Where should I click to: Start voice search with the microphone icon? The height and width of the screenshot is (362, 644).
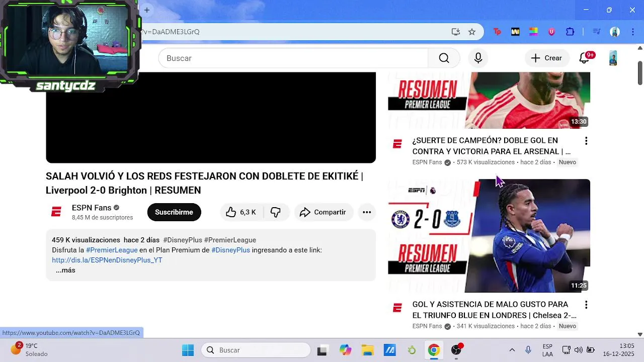478,58
